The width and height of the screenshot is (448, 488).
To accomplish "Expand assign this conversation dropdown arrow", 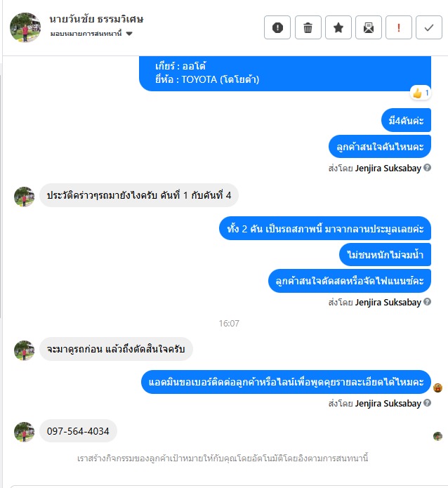I will pos(129,34).
